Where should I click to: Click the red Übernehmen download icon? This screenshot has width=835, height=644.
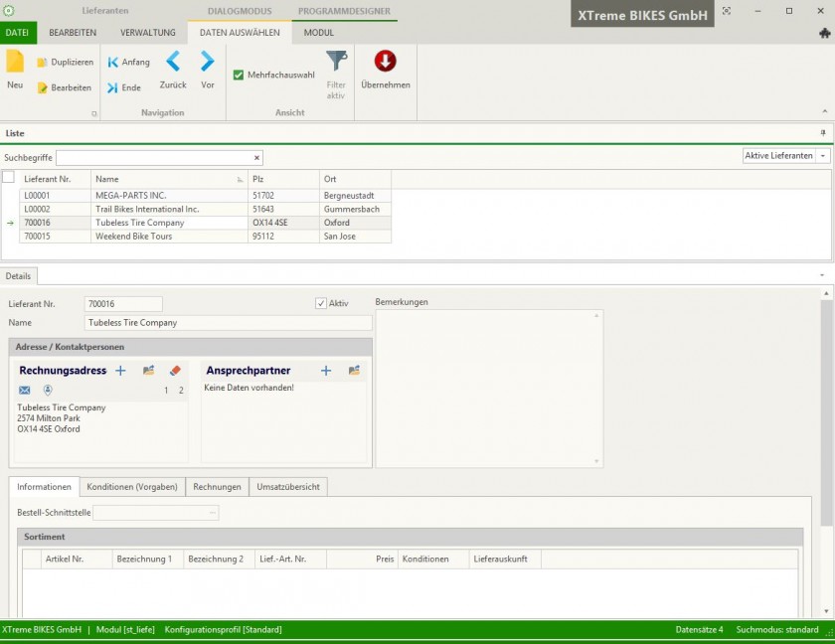385,62
